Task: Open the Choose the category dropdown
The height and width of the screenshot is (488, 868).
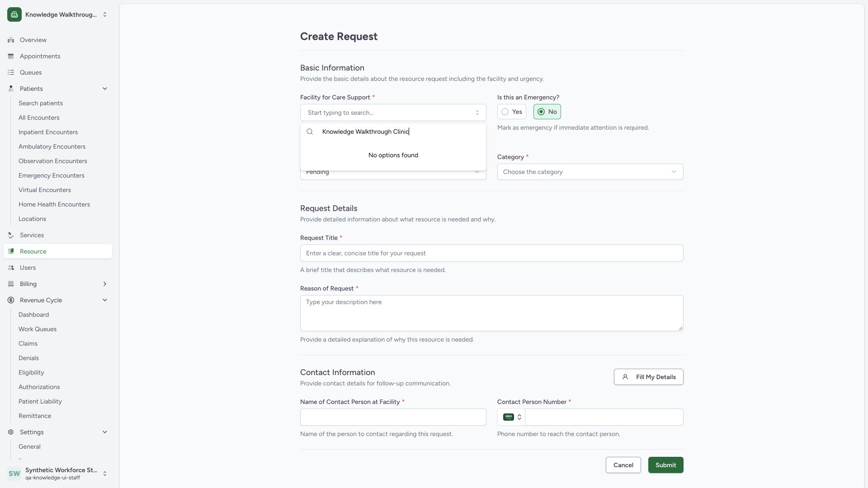Action: 590,172
